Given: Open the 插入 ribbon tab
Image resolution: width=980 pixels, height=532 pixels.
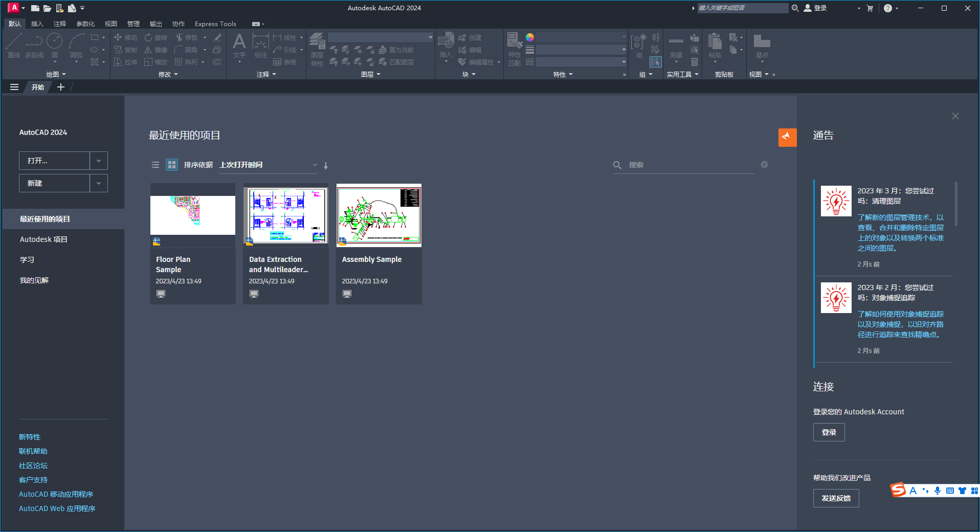Looking at the screenshot, I should coord(37,24).
